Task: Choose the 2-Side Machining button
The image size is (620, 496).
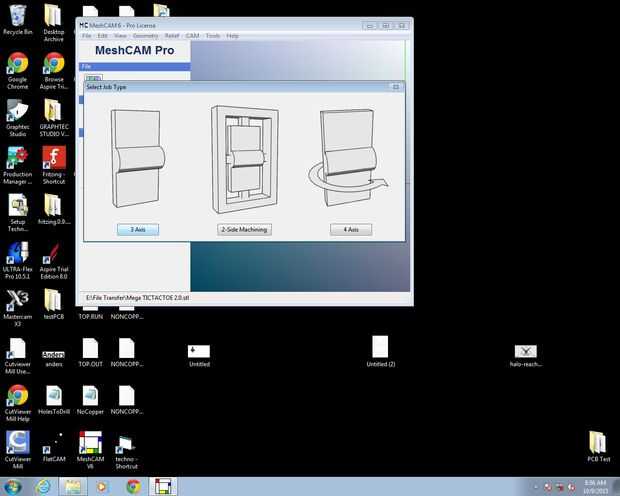Action: point(244,229)
